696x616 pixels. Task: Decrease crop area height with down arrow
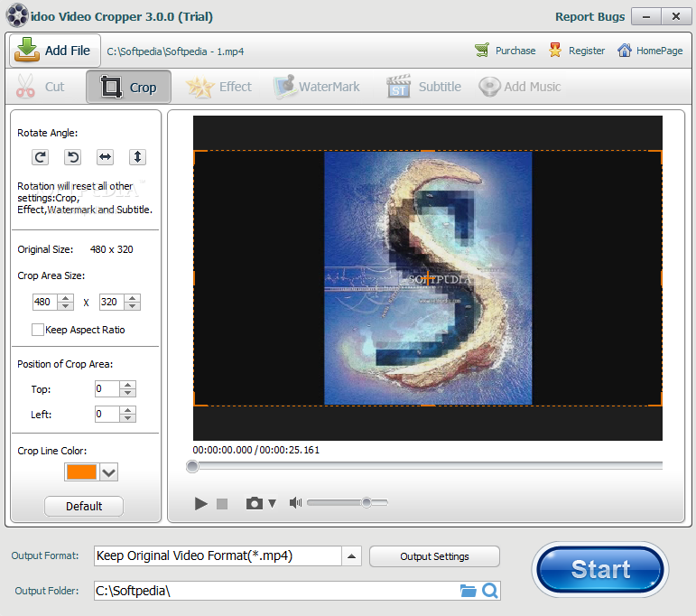point(133,306)
